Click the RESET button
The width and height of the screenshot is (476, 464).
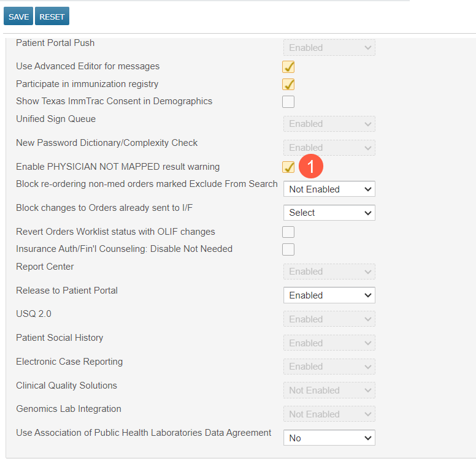pyautogui.click(x=52, y=17)
